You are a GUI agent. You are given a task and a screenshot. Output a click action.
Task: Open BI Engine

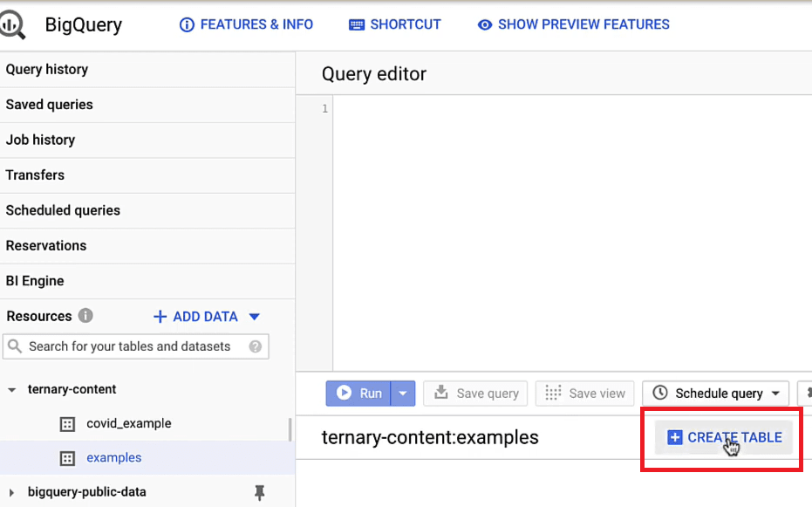tap(147, 281)
